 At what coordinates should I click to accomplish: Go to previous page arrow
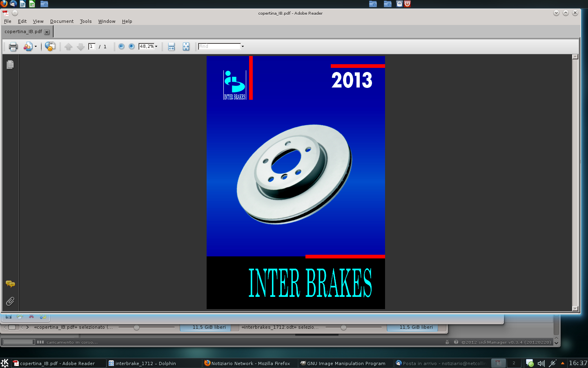(69, 47)
